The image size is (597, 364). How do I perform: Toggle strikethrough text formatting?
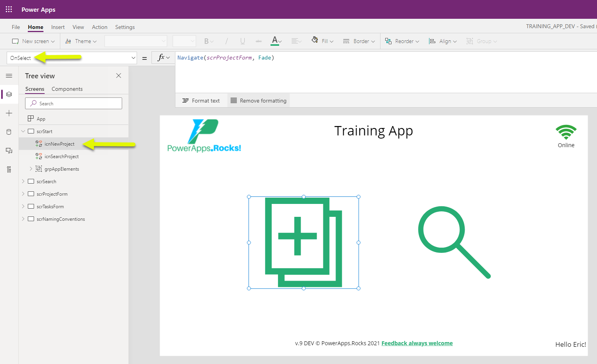click(x=259, y=41)
